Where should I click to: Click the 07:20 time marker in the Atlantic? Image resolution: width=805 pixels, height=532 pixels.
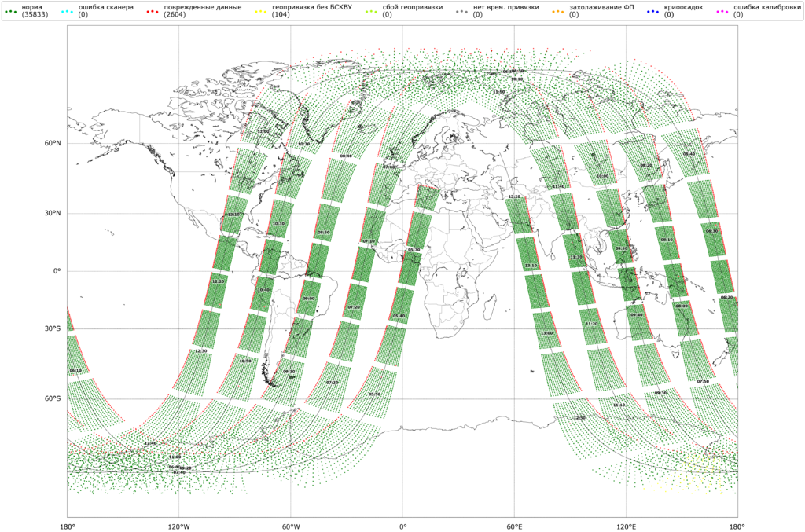354,307
